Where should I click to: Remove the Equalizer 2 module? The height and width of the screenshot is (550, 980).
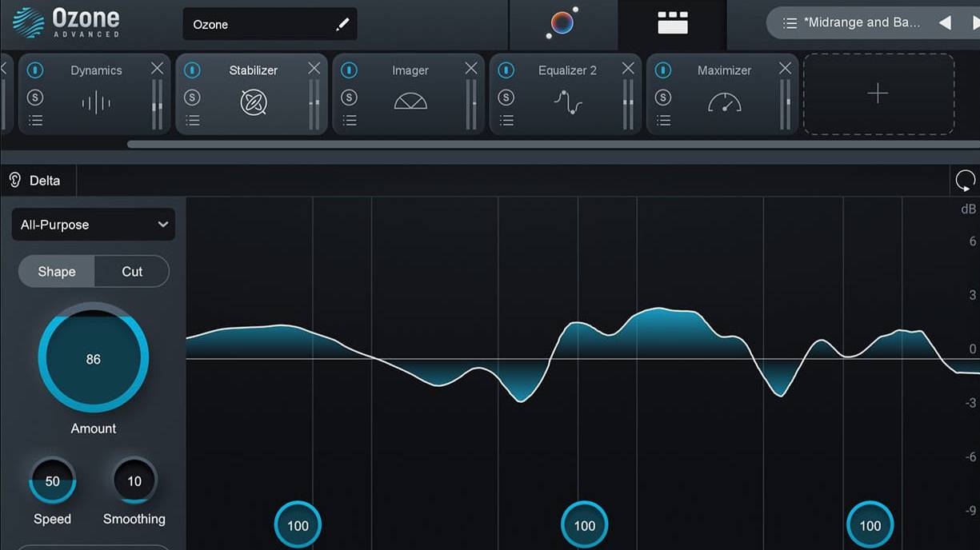click(x=628, y=69)
